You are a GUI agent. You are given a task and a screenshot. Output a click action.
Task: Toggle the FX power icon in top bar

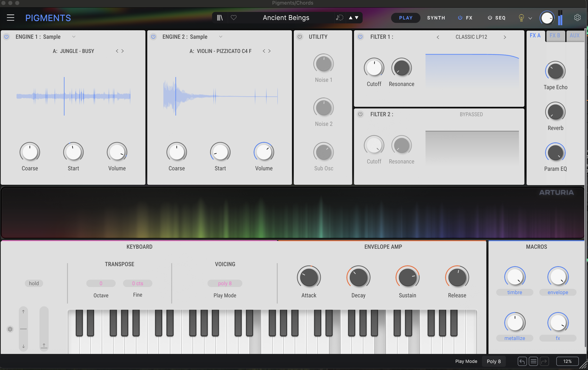coord(460,18)
